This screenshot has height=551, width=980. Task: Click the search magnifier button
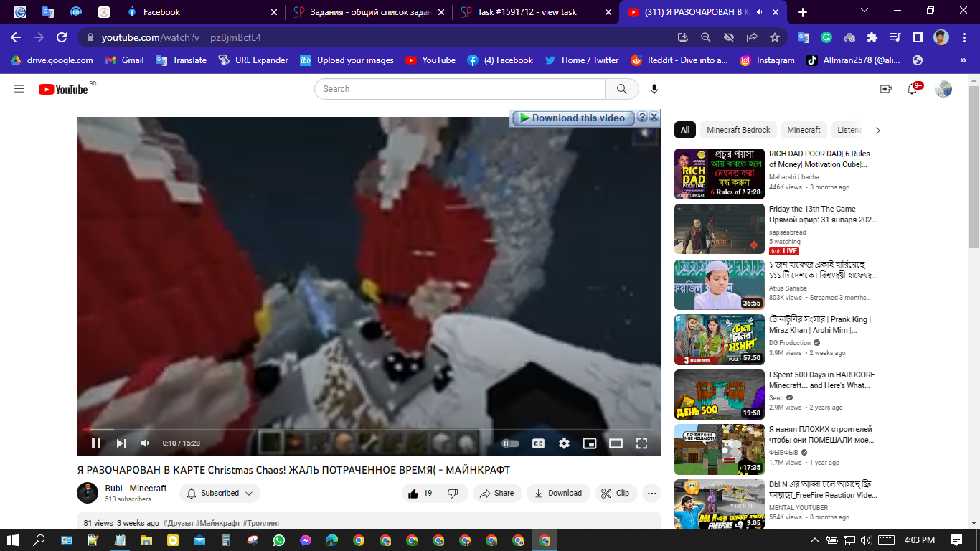622,89
